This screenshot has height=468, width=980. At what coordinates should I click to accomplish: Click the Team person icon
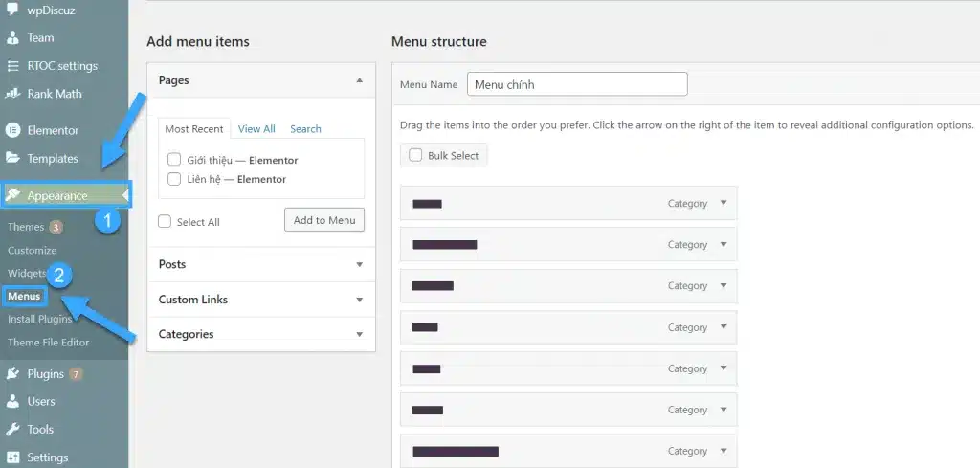(12, 37)
